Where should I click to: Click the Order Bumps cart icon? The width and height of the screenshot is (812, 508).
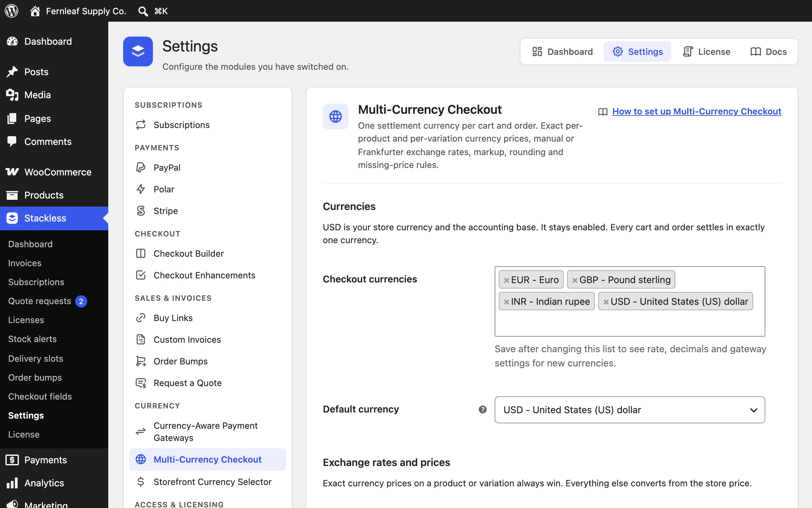tap(141, 361)
